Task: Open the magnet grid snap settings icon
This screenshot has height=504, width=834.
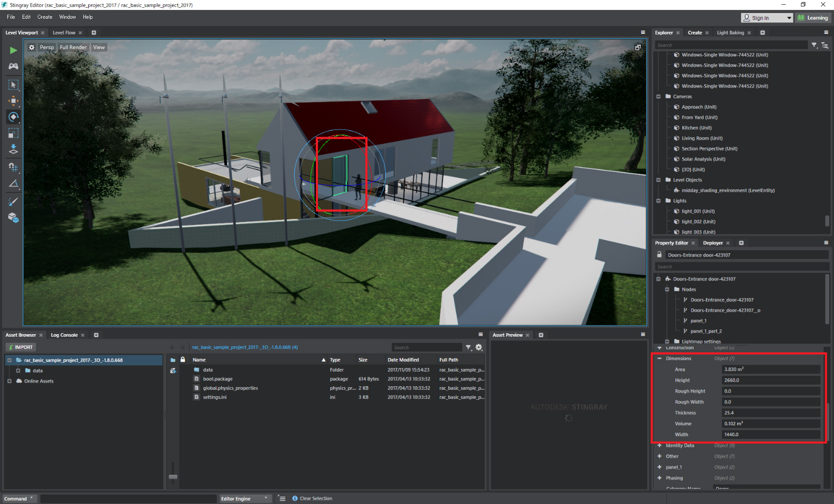Action: 14,167
